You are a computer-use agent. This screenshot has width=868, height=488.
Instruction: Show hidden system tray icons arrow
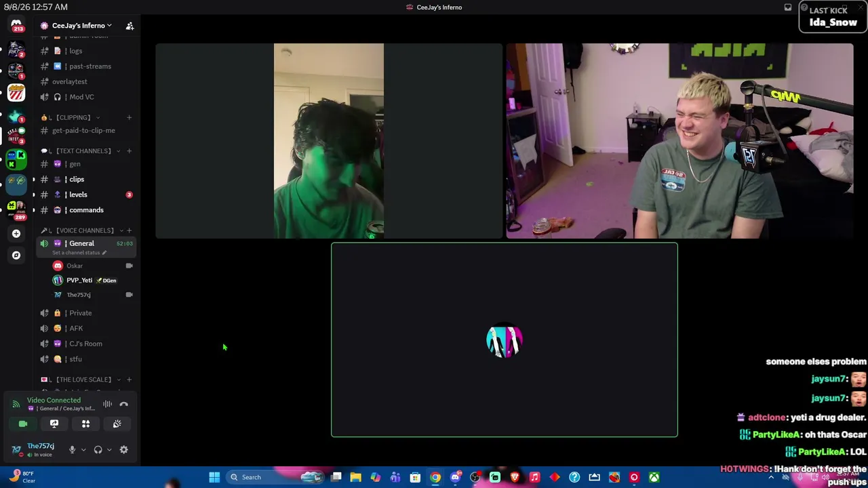click(x=771, y=477)
